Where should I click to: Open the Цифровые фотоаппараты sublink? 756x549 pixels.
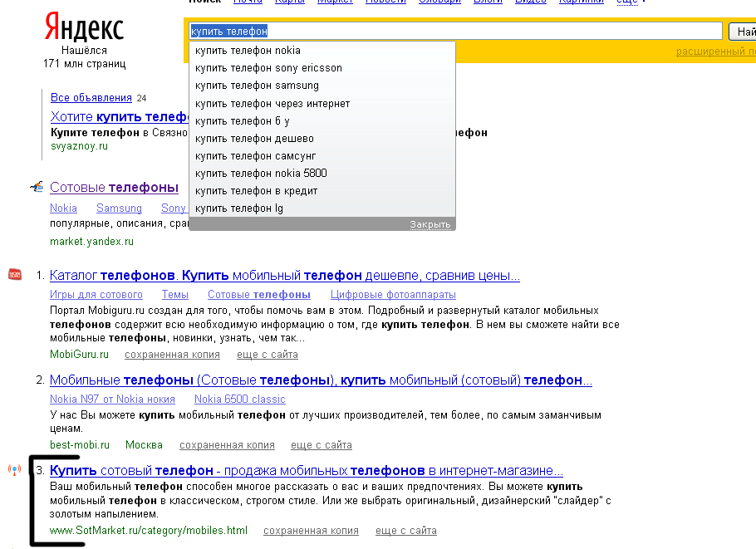[394, 295]
